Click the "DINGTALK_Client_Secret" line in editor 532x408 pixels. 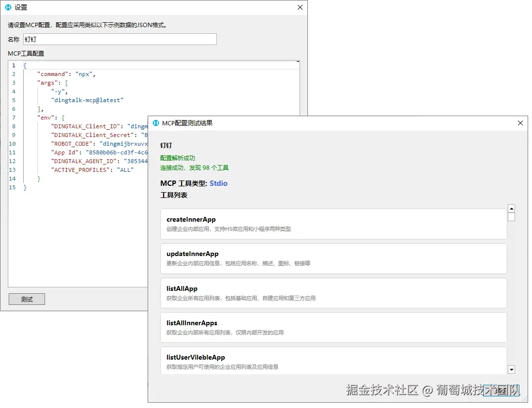[x=99, y=135]
